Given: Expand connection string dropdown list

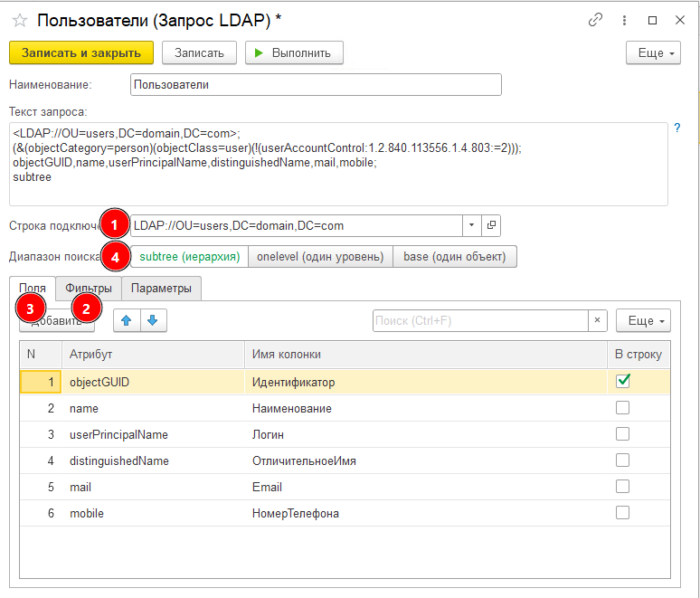Looking at the screenshot, I should pyautogui.click(x=471, y=225).
